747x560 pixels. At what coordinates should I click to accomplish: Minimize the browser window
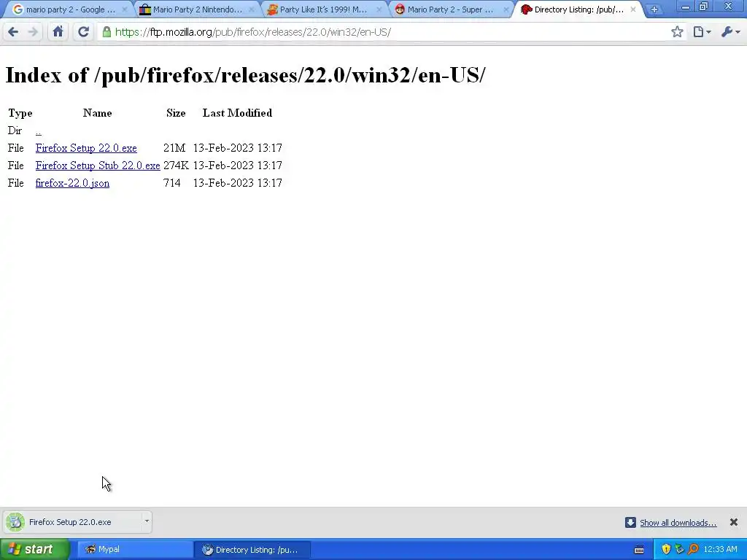[686, 7]
